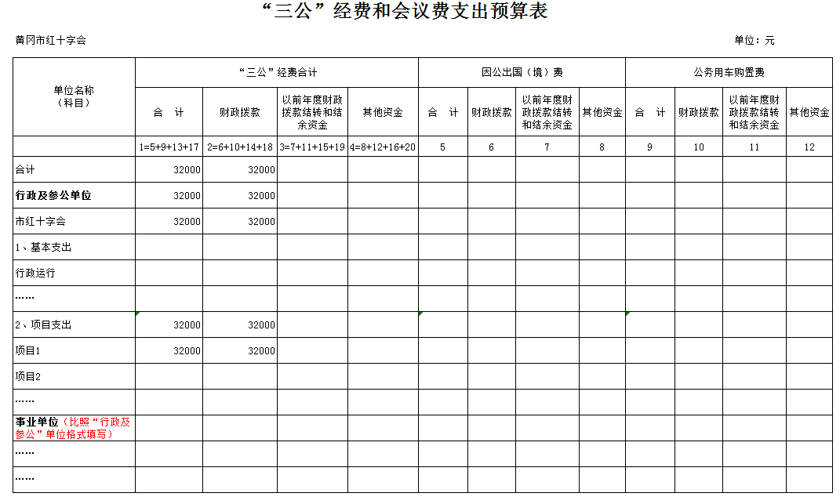
Task: Click 32000 in 2、项目支出 row, first 合计 column
Action: point(187,325)
